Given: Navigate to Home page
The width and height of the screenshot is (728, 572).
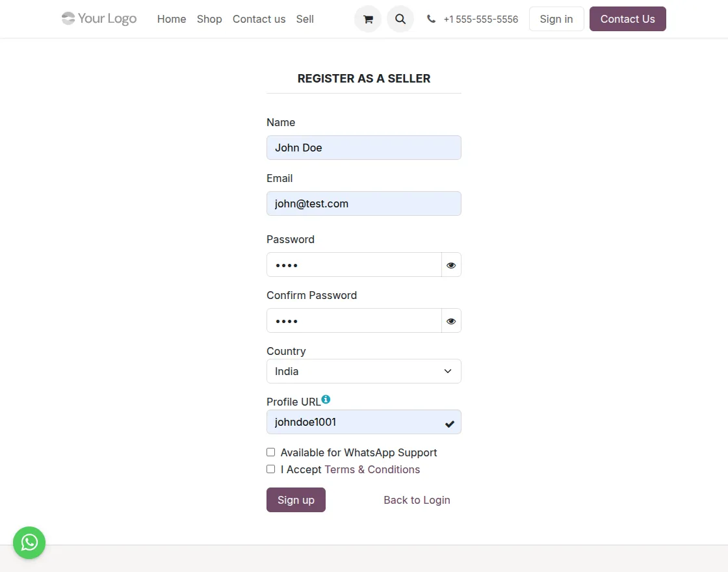Looking at the screenshot, I should click(172, 19).
